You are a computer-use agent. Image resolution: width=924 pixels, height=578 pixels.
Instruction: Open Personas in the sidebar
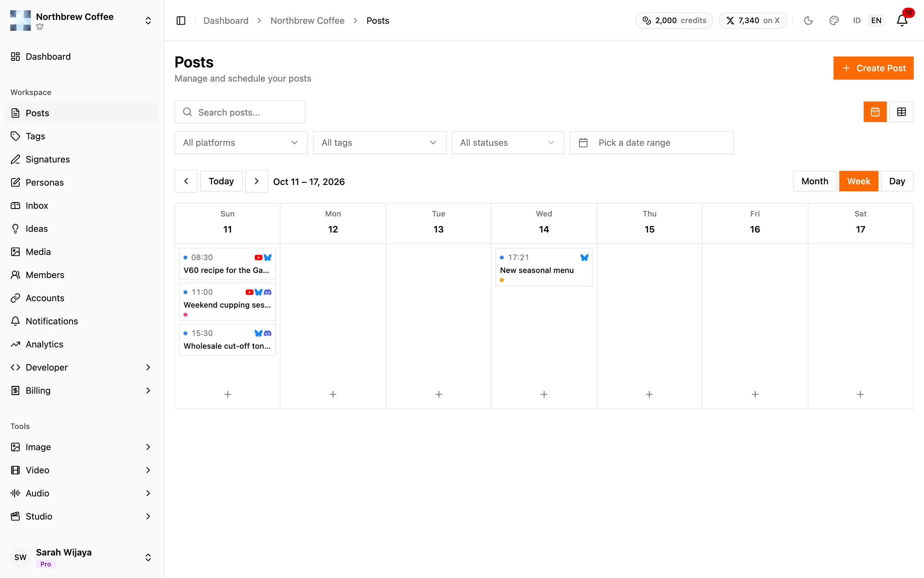82,183
